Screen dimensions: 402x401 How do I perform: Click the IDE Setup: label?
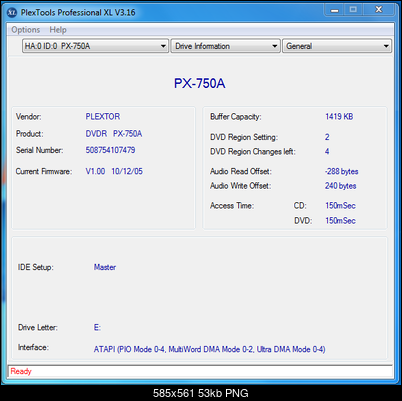35,267
